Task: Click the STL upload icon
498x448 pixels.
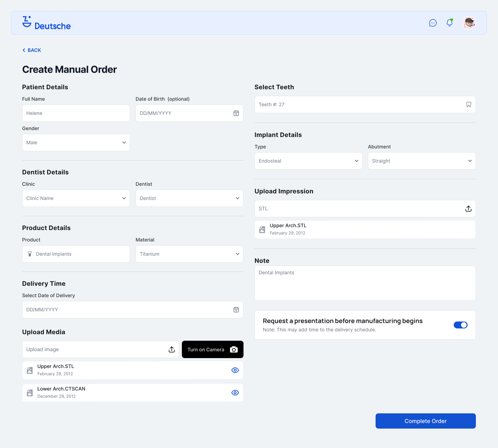Action: coord(469,209)
